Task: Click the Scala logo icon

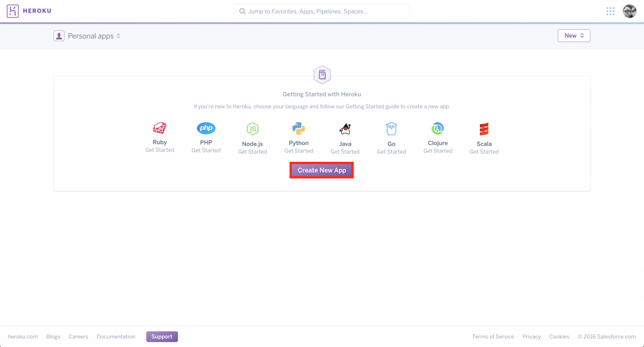Action: 484,129
